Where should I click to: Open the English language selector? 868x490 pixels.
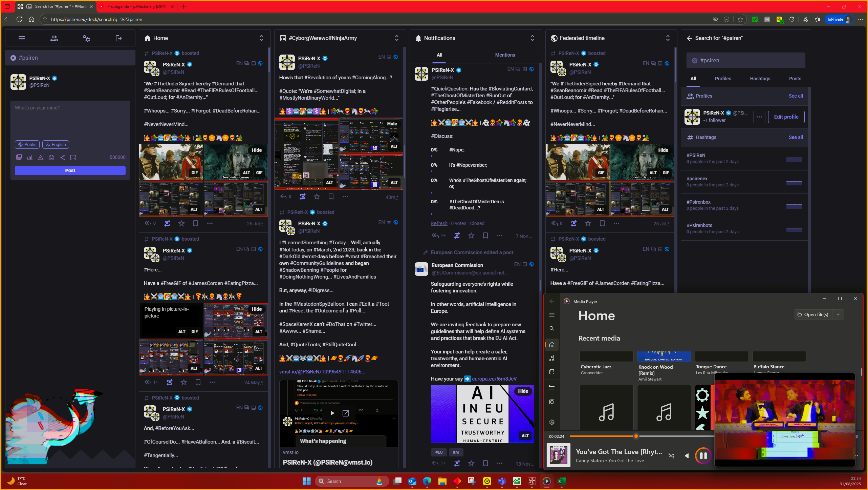56,145
